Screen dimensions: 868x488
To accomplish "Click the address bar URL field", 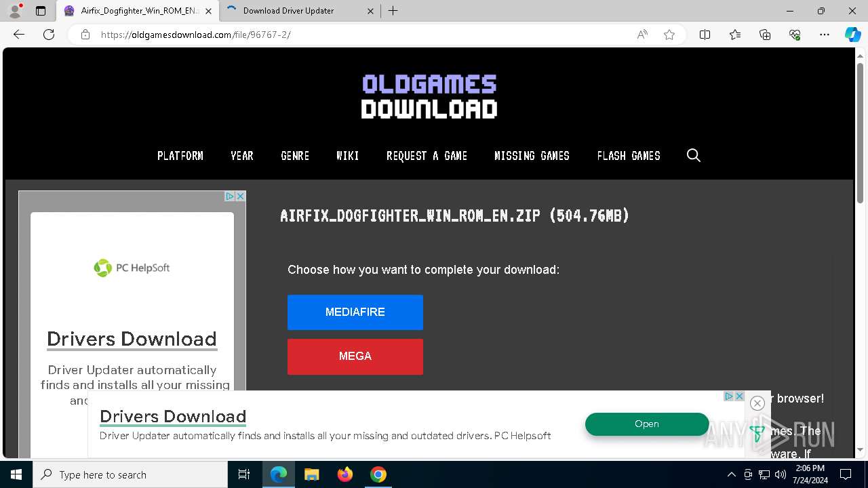I will (366, 35).
